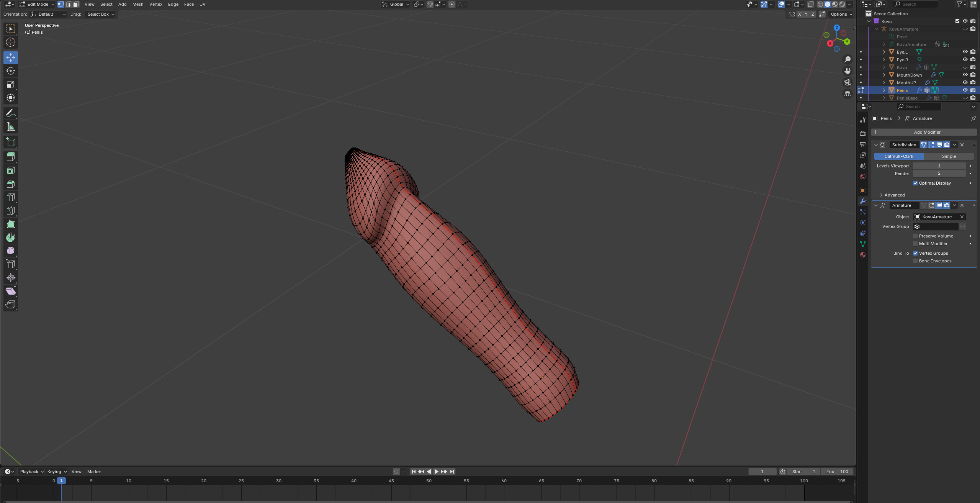Uncheck Optimal Display option
This screenshot has width=980, height=503.
pyautogui.click(x=915, y=183)
